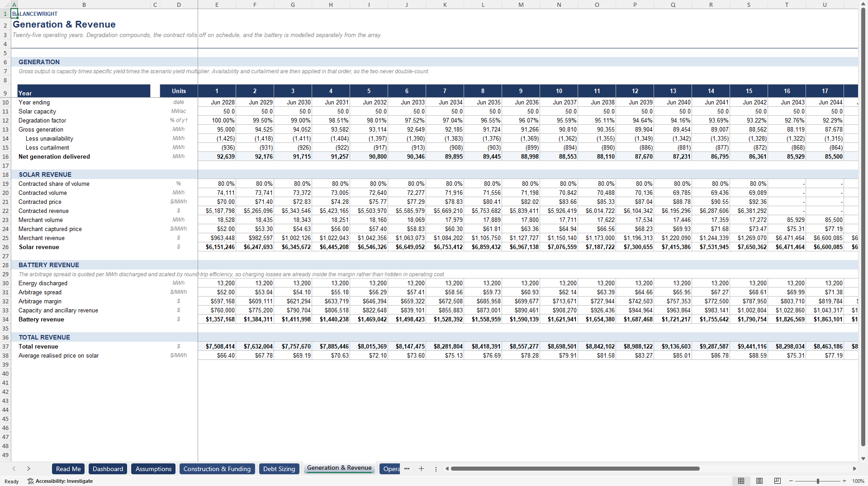Viewport: 868px width, 486px height.
Task: Click the BALANCEWRIGHT cell
Action: click(35, 14)
